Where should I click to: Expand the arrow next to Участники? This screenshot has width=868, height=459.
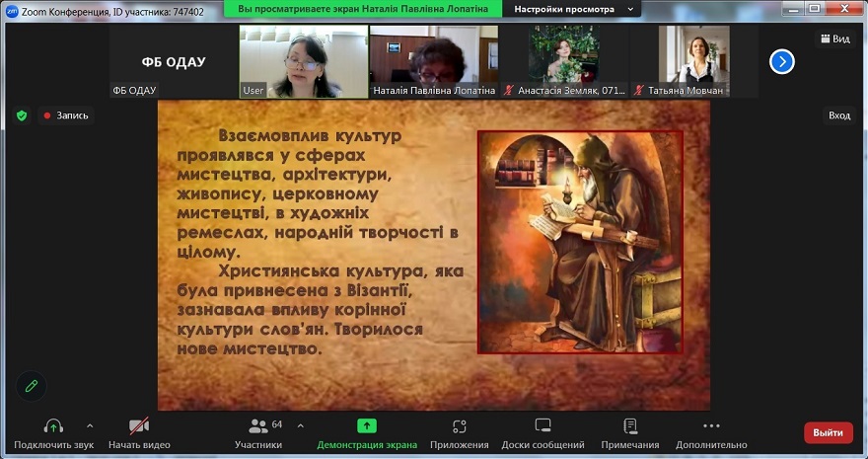301,426
